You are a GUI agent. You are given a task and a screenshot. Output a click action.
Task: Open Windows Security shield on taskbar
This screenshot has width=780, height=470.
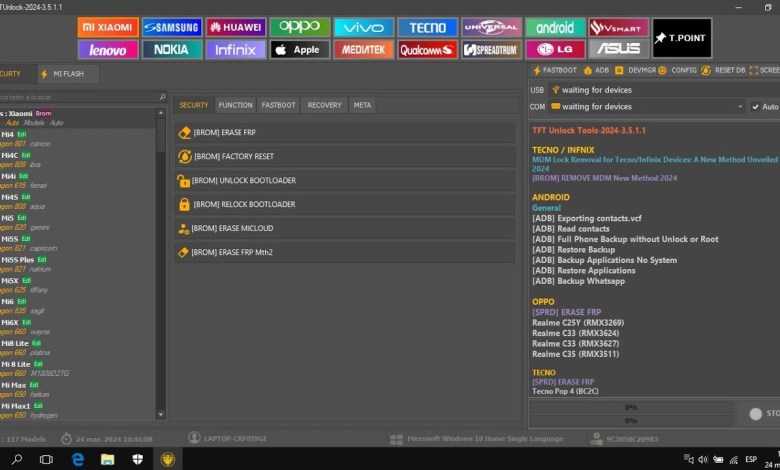coord(138,459)
